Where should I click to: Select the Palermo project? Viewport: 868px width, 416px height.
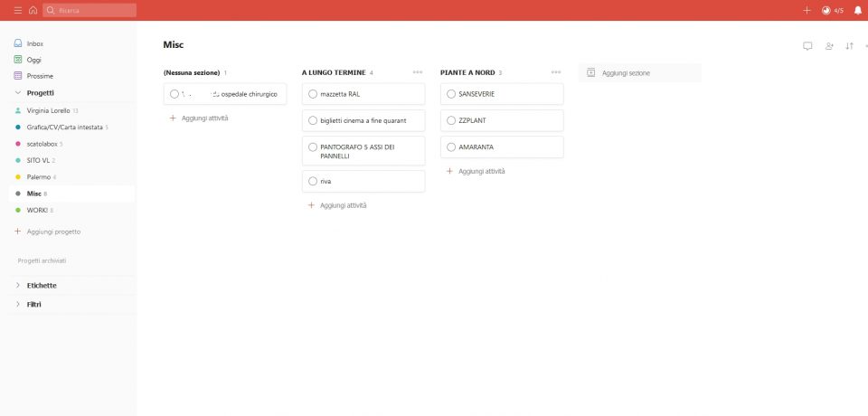[38, 176]
